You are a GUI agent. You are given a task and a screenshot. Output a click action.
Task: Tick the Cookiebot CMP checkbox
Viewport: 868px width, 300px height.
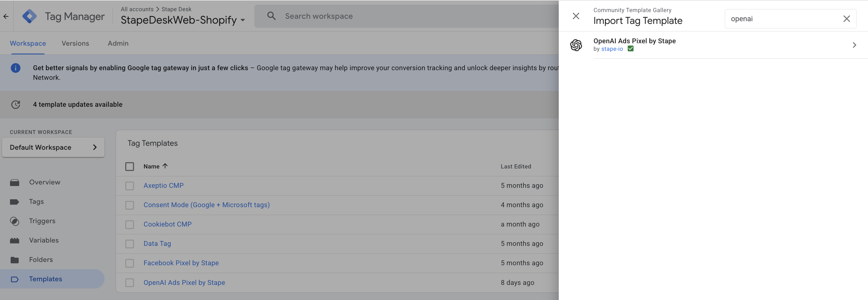click(129, 225)
